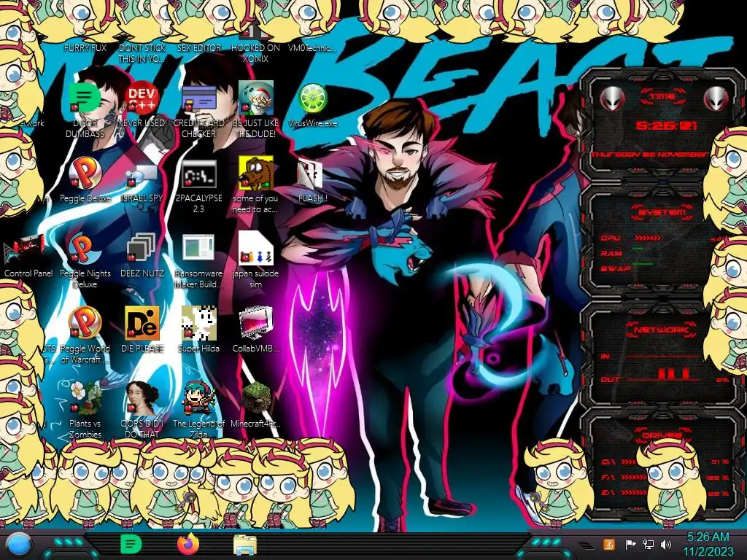
Task: Open network tray icon
Action: click(649, 544)
